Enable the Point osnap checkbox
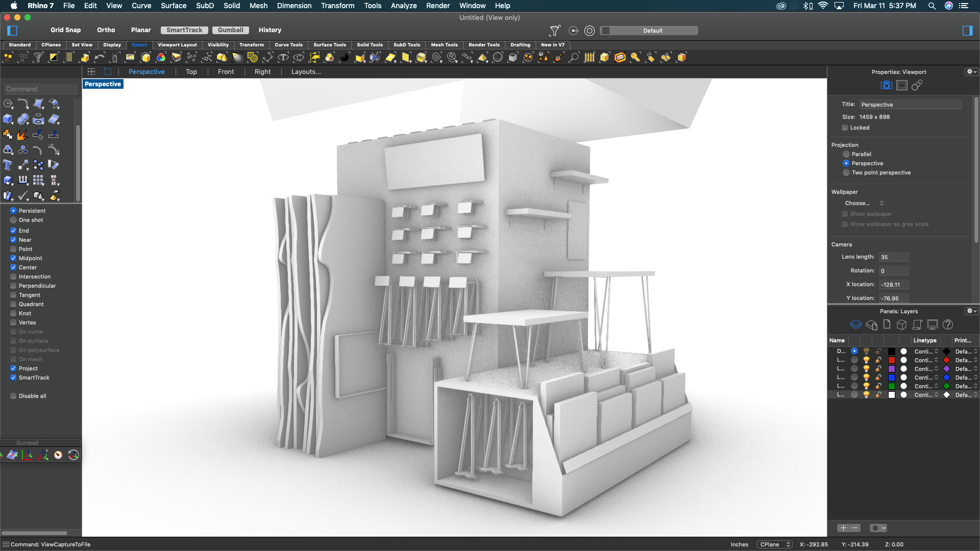 click(13, 249)
